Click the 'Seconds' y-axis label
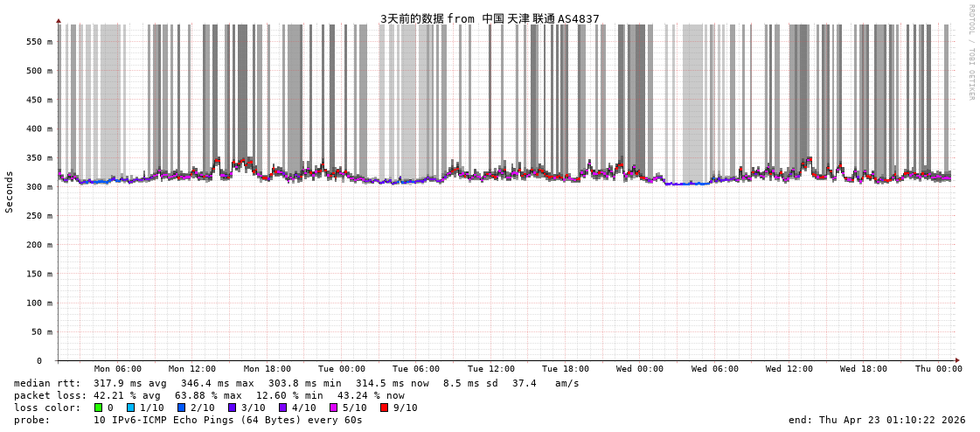The width and height of the screenshot is (980, 432). [10, 192]
